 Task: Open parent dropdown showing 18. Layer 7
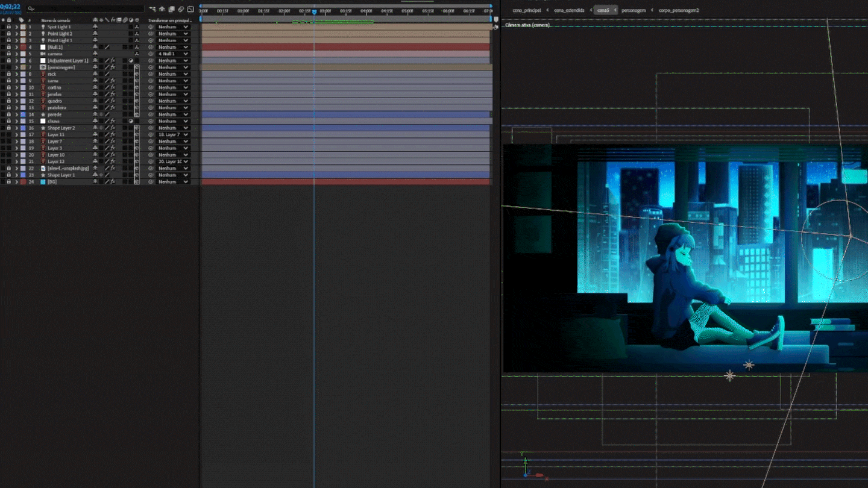coord(174,134)
